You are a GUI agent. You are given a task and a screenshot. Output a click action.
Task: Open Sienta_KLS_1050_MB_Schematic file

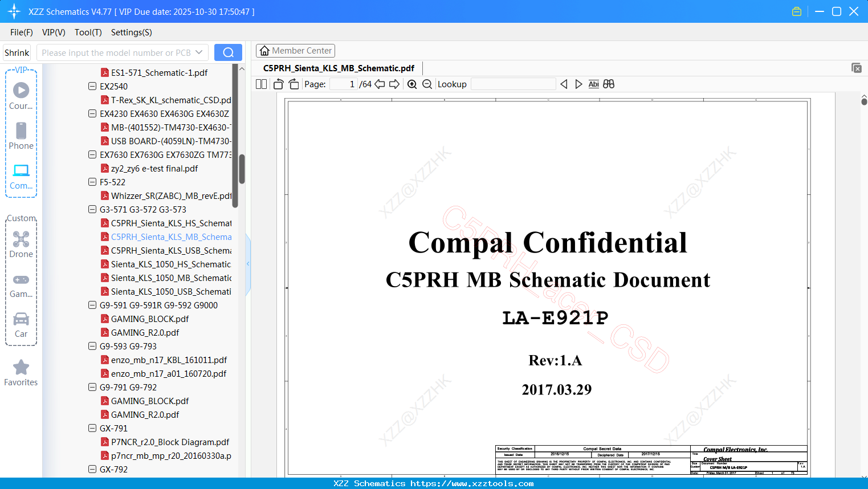pyautogui.click(x=166, y=278)
